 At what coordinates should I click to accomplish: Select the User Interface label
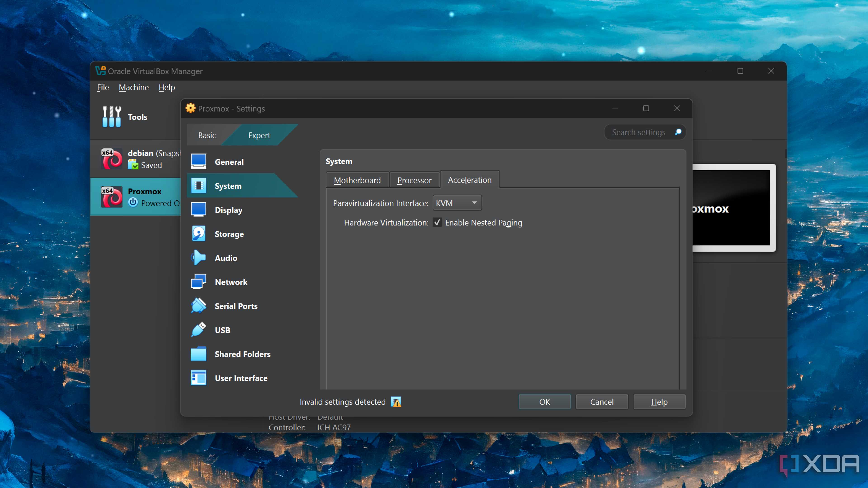[x=241, y=378]
